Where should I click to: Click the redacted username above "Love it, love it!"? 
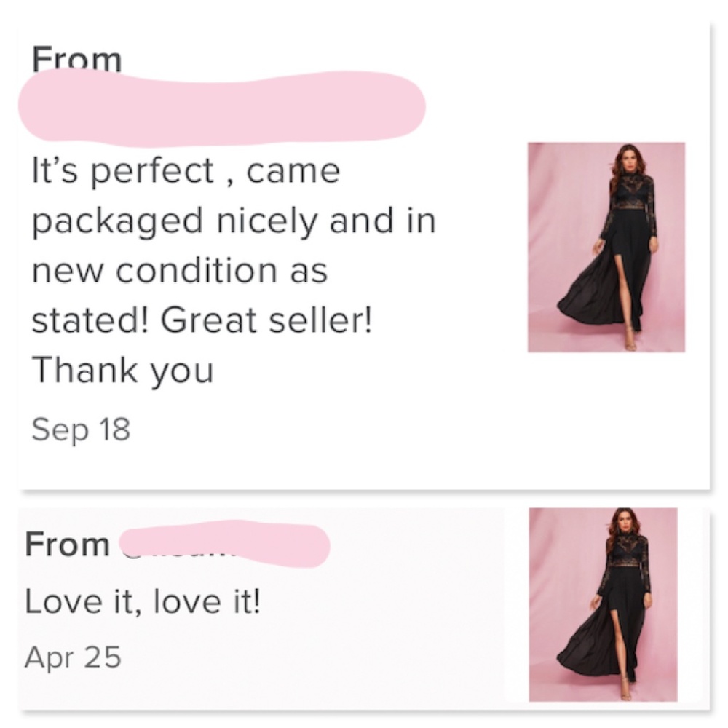coord(224,544)
